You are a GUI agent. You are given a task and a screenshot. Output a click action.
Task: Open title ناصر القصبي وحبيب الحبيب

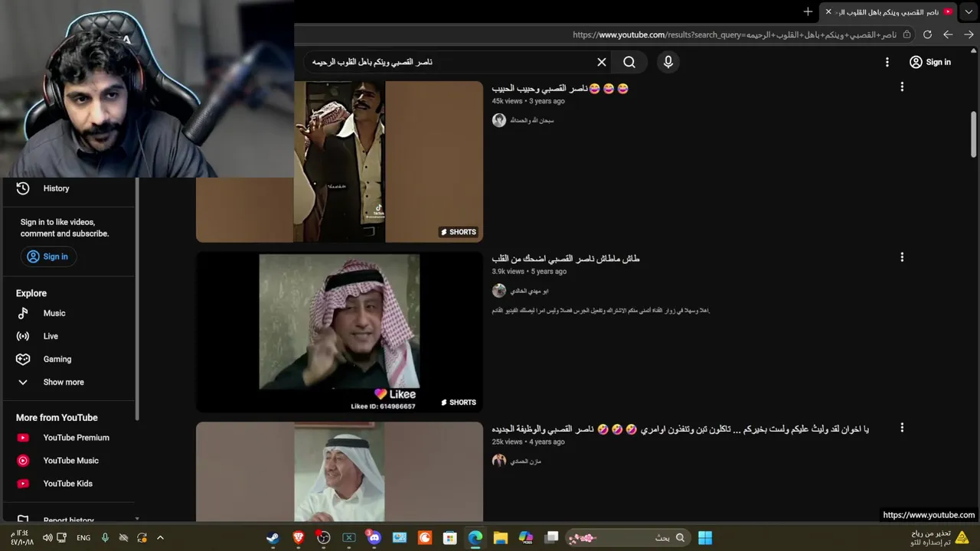560,89
